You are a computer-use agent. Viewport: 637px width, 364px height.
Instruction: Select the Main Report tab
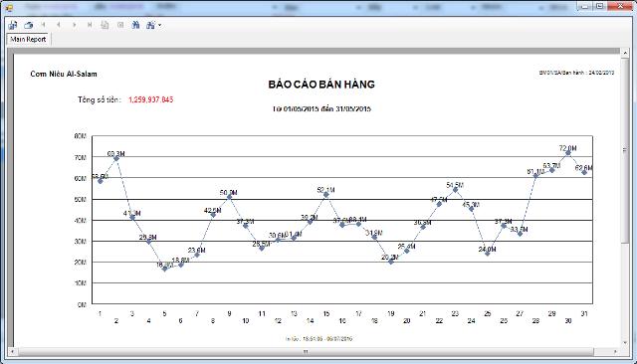click(x=28, y=40)
